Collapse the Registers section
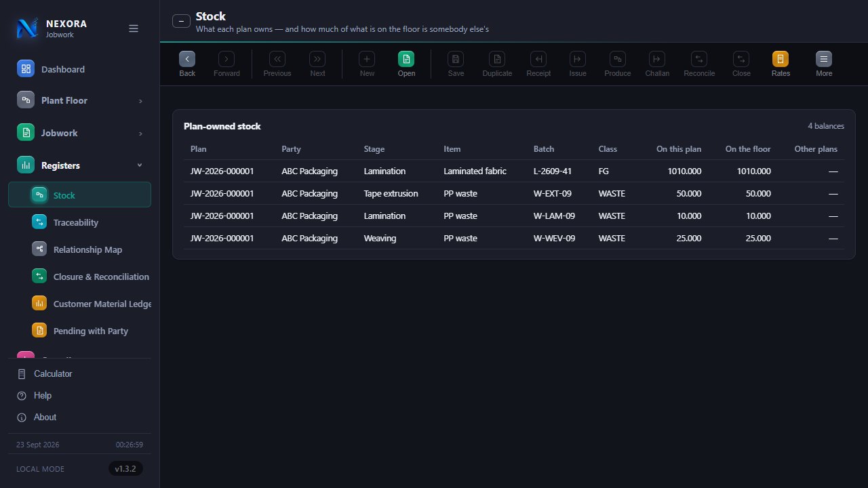868x488 pixels. pyautogui.click(x=80, y=165)
